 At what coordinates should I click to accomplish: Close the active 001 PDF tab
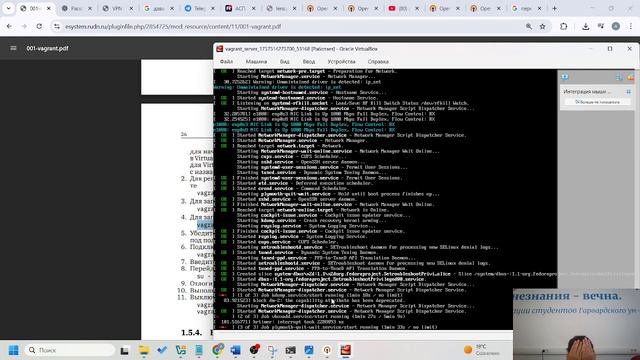point(49,8)
